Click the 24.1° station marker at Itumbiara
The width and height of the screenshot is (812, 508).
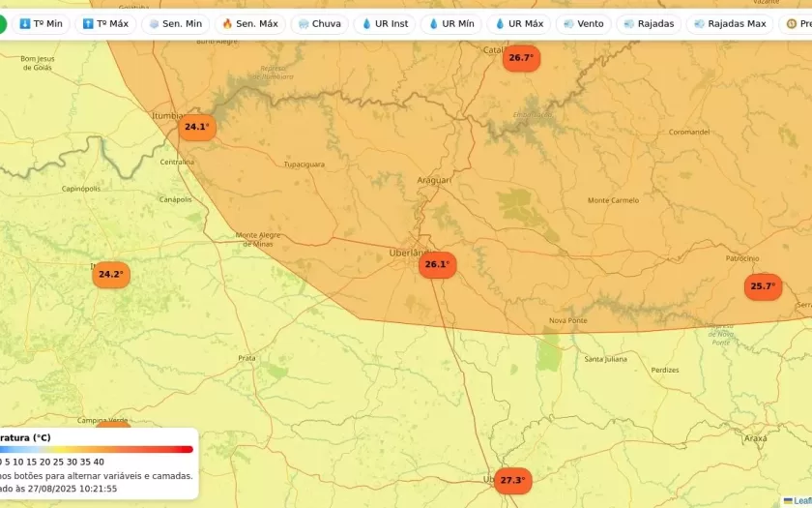click(196, 127)
